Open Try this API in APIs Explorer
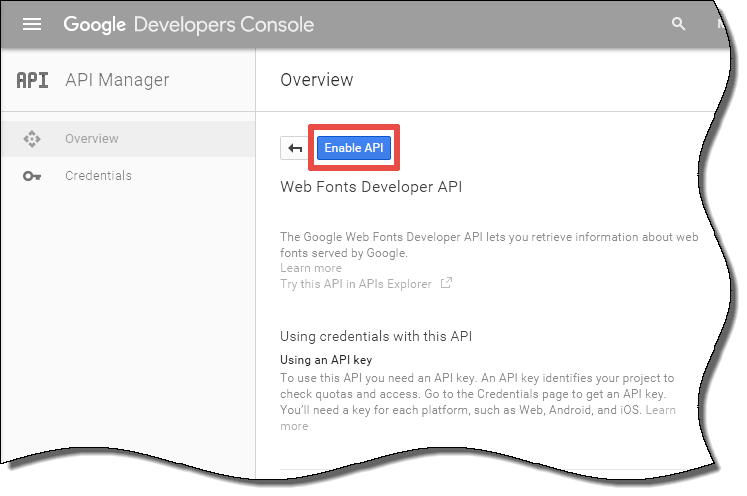 [x=356, y=284]
